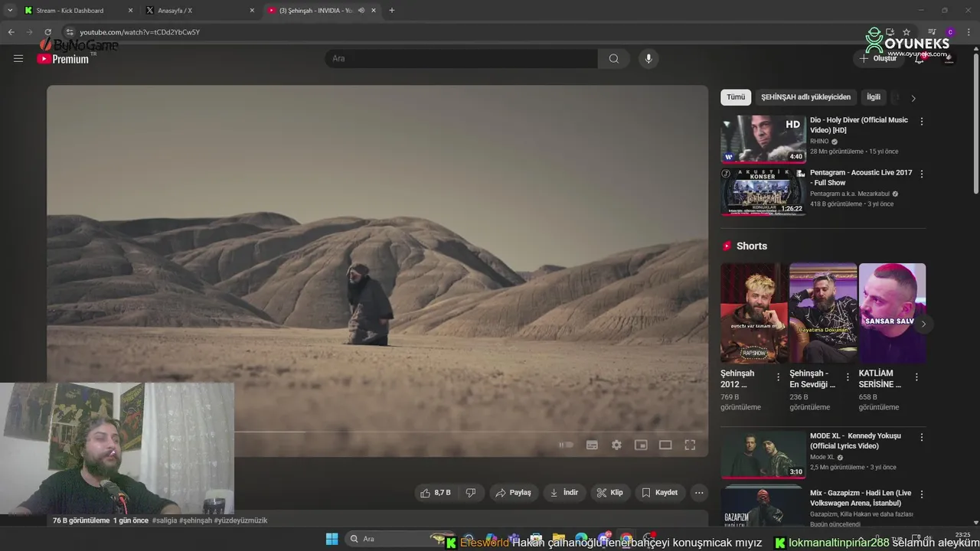Open MODE XL - Kennedy Yokuşu title link
Viewport: 980px width, 551px height.
(x=855, y=441)
